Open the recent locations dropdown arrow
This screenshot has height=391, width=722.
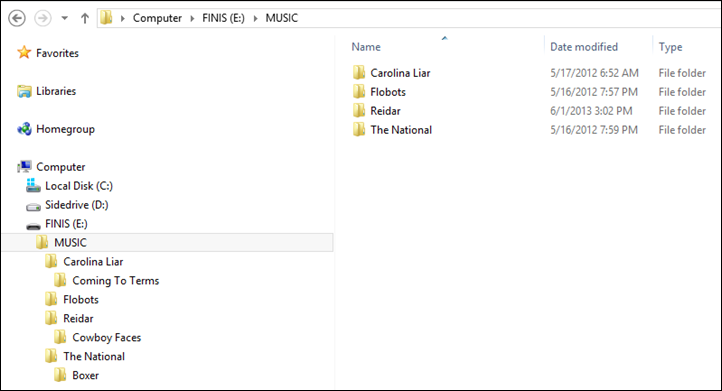tap(64, 18)
